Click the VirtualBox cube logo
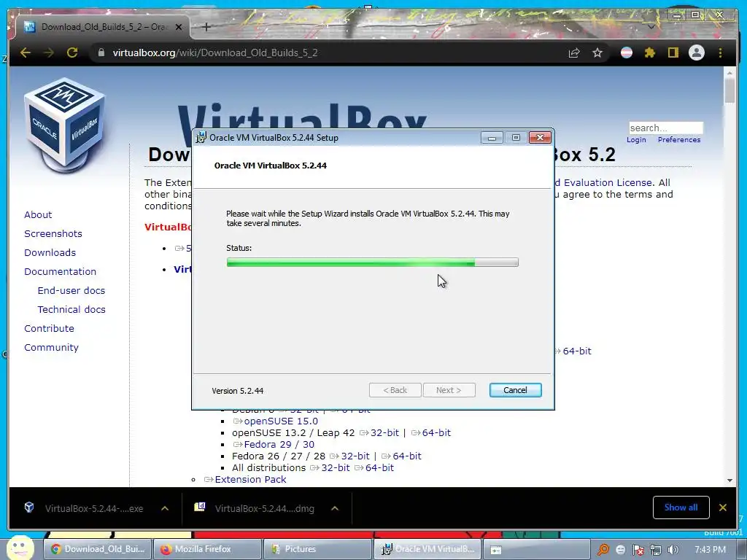The image size is (747, 560). click(x=65, y=125)
